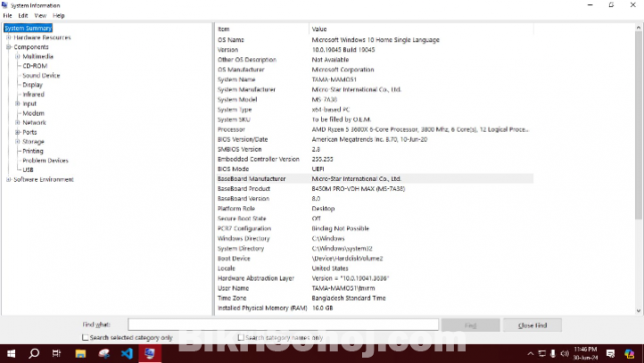
Task: Click the Windows Start button
Action: tap(10, 353)
